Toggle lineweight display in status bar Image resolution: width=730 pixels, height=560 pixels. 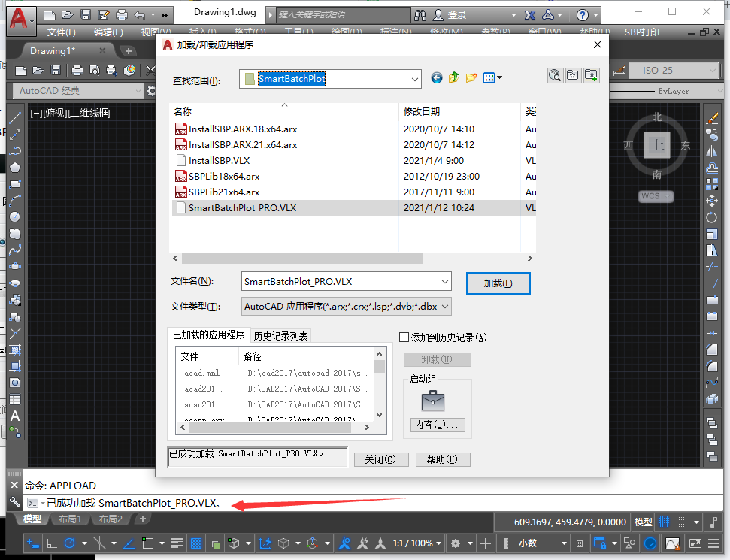177,543
